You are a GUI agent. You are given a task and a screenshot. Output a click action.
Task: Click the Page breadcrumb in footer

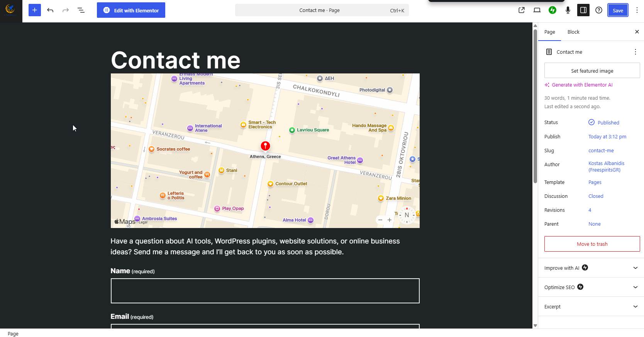13,334
